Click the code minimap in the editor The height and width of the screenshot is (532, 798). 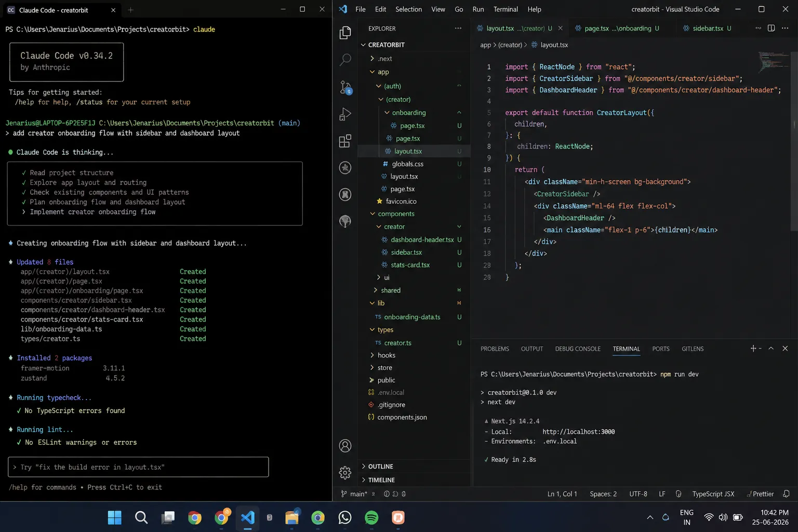tap(774, 61)
